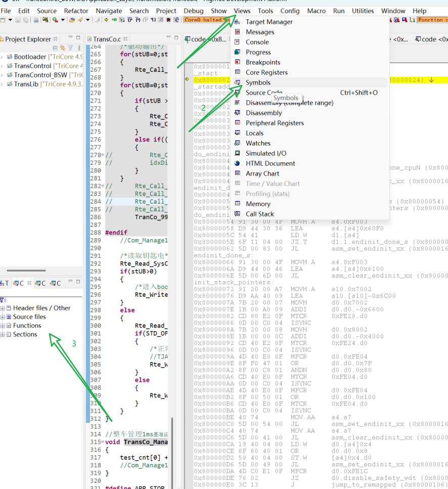
Task: Collapse all in Project Explorer toolbar
Action: pyautogui.click(x=55, y=48)
